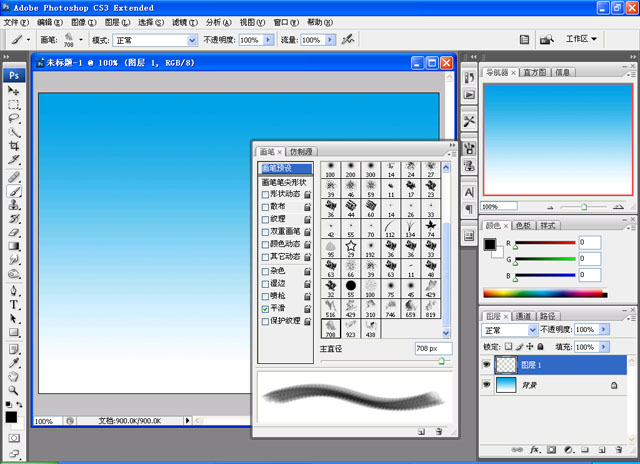This screenshot has width=640, height=464.
Task: Select the Move tool
Action: [x=14, y=91]
